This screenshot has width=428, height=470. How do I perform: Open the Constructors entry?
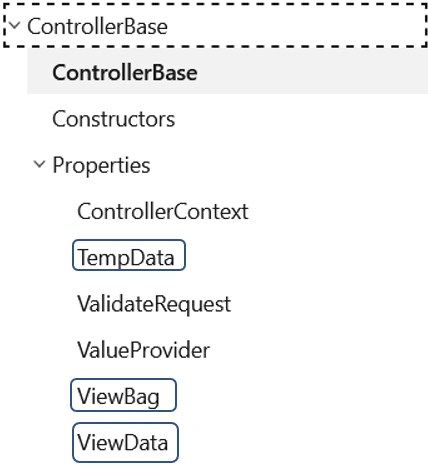click(114, 119)
